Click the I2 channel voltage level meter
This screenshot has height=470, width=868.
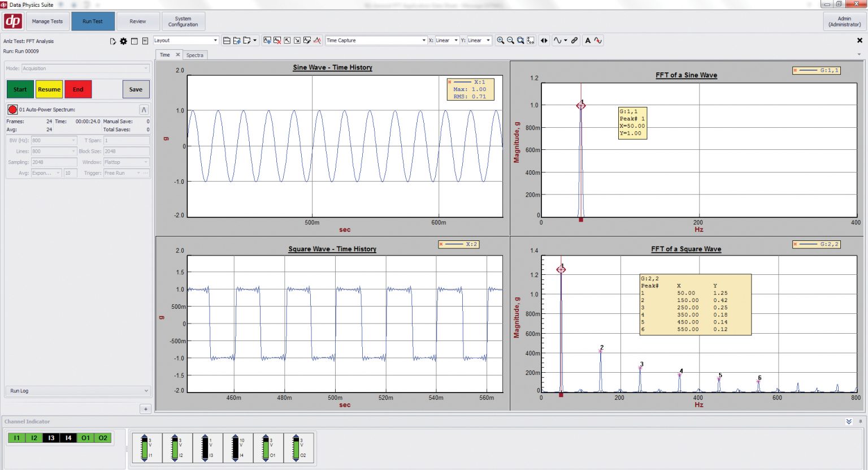coord(175,448)
